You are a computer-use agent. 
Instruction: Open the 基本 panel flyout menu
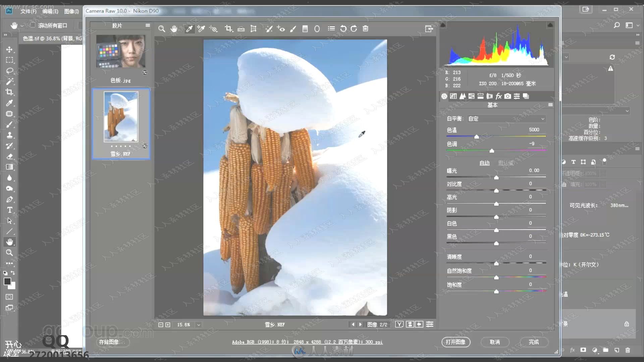(550, 105)
